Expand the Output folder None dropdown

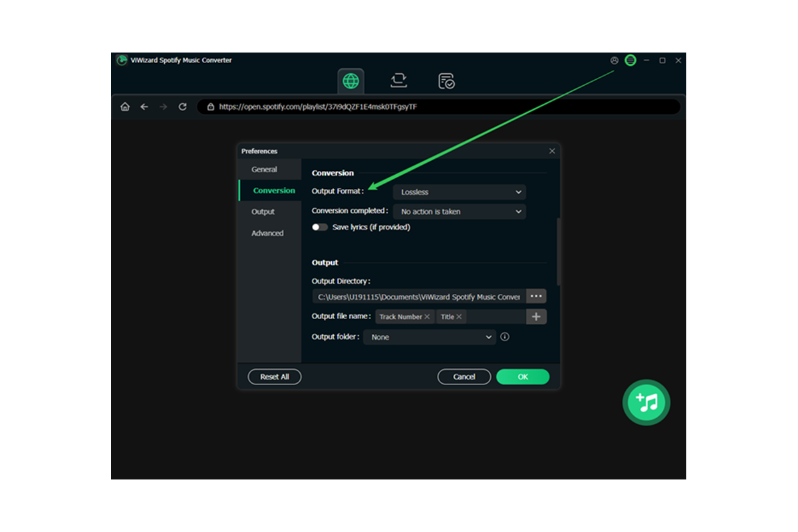click(429, 337)
